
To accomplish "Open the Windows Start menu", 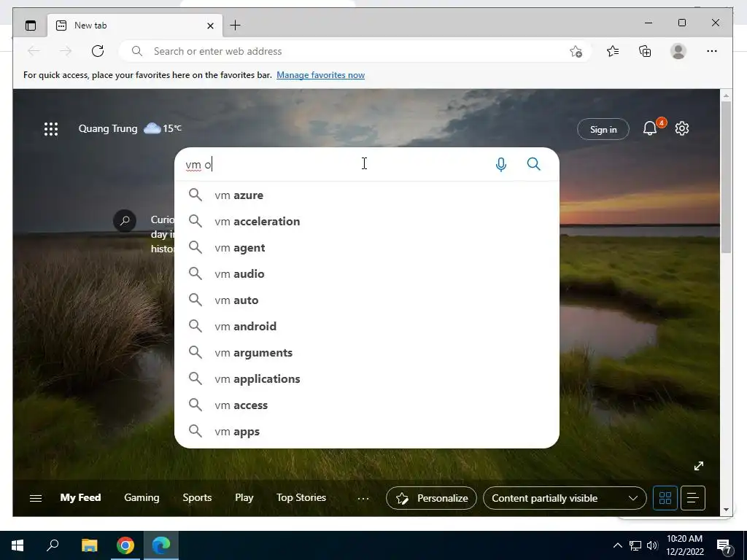I will pyautogui.click(x=18, y=545).
